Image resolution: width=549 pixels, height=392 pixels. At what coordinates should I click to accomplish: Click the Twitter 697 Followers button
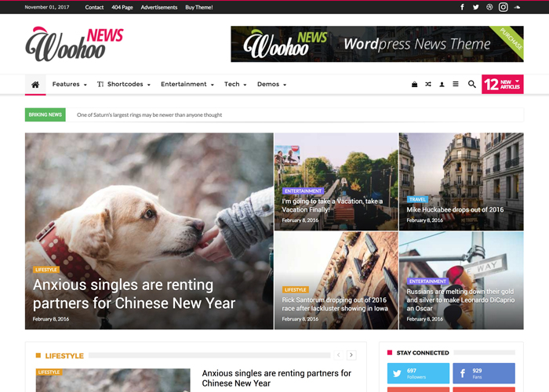tap(418, 373)
